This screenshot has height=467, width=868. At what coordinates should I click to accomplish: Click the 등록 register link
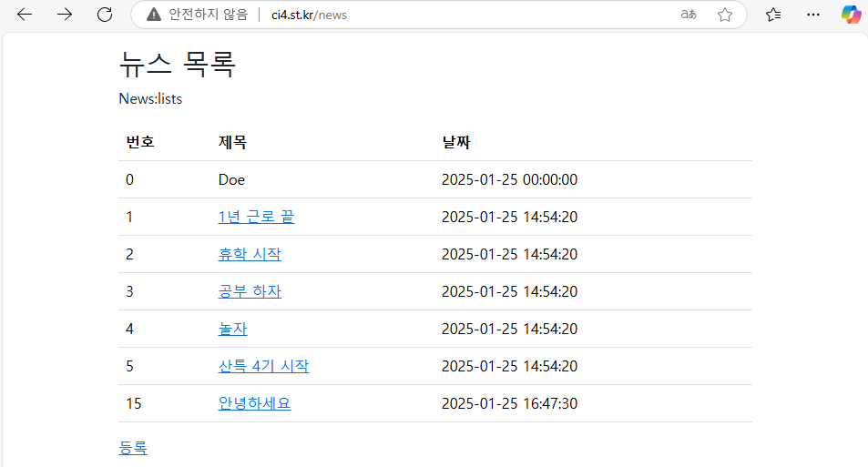[133, 448]
